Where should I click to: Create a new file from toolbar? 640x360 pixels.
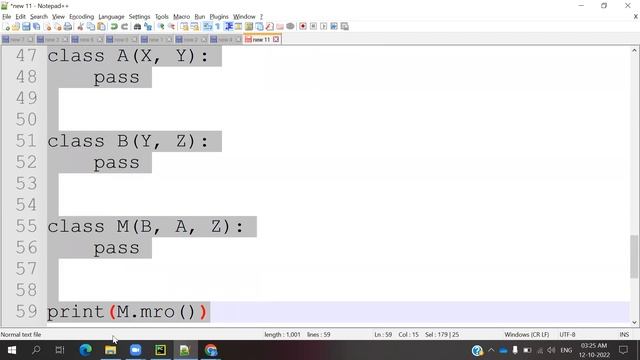click(6, 27)
